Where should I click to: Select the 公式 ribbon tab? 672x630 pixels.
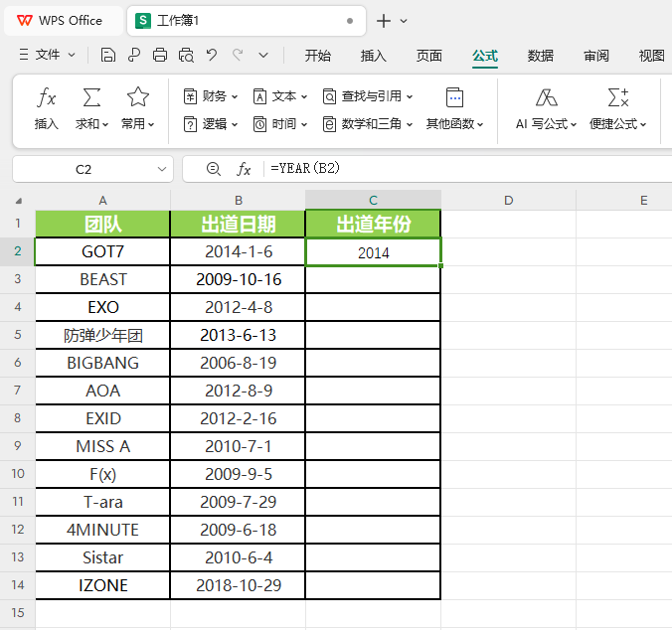click(x=485, y=56)
